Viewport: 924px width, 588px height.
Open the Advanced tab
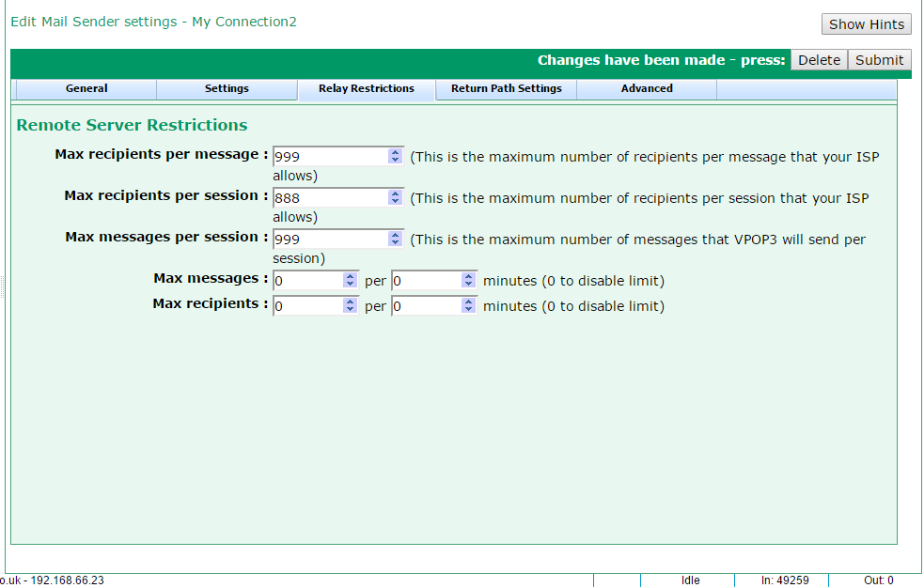647,88
